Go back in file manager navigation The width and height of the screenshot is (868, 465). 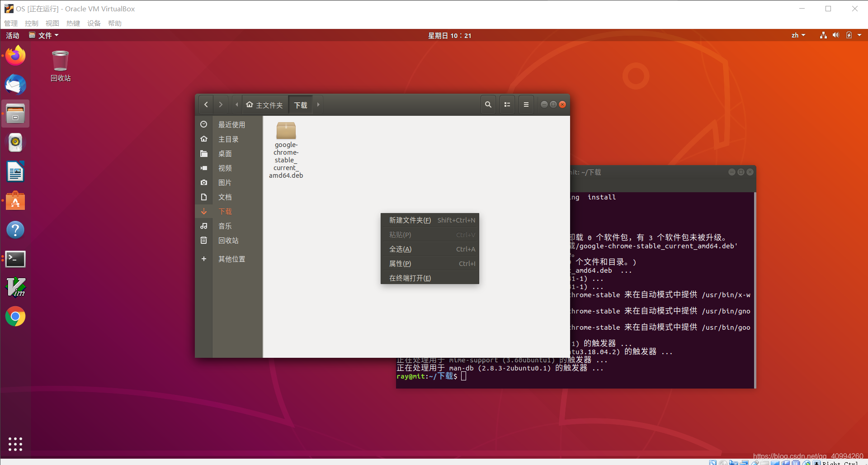coord(206,104)
